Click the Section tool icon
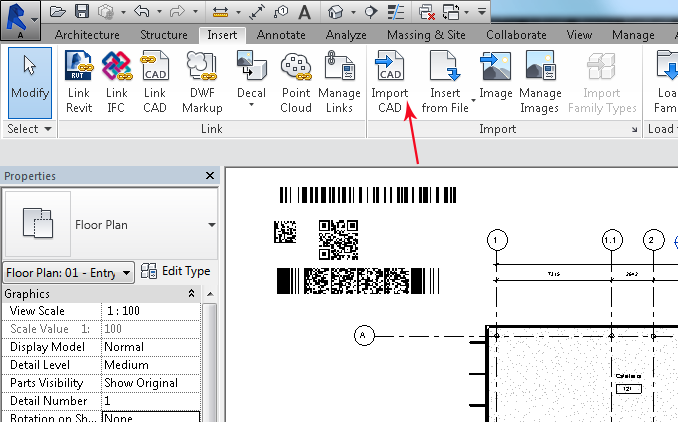The image size is (678, 422). 371,12
